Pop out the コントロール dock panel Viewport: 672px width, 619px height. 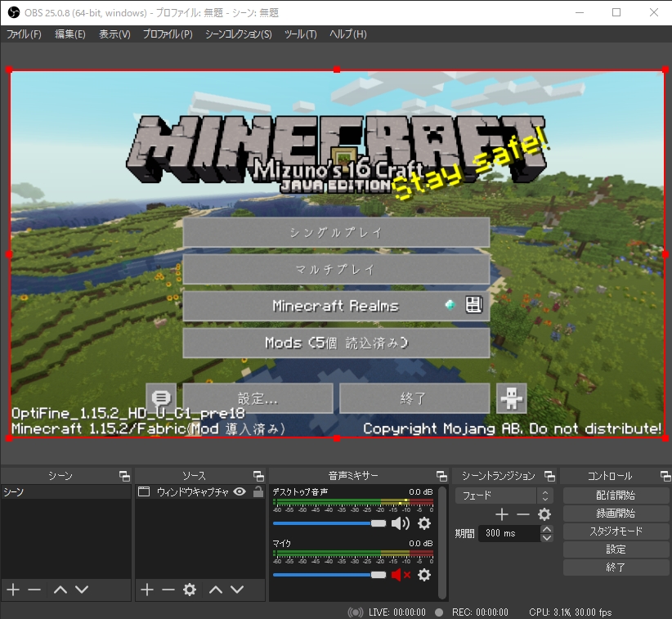click(665, 476)
